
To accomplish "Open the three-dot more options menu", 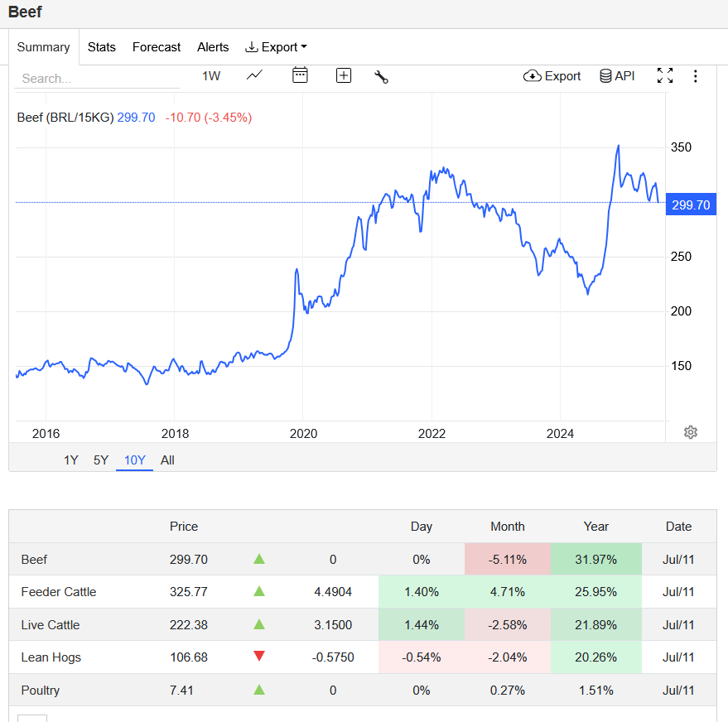I will pos(695,76).
